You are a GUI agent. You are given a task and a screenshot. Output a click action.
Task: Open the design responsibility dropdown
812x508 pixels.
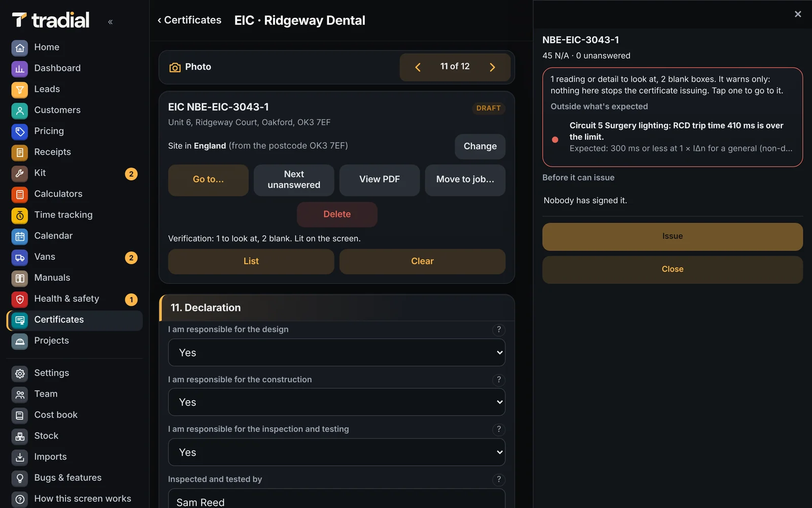336,353
